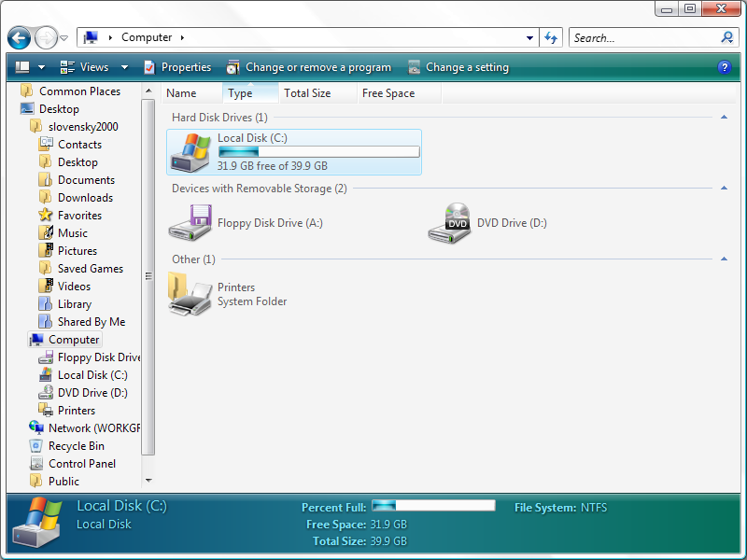The width and height of the screenshot is (747, 560).
Task: Refresh the Computer view
Action: coord(551,37)
